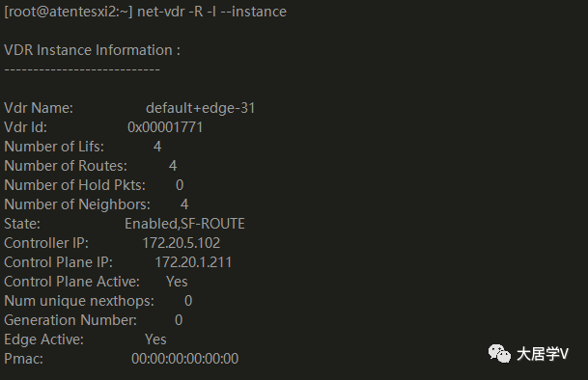The image size is (588, 380).
Task: Select the Pmac address 00:00:00:00:00:00
Action: tap(184, 359)
